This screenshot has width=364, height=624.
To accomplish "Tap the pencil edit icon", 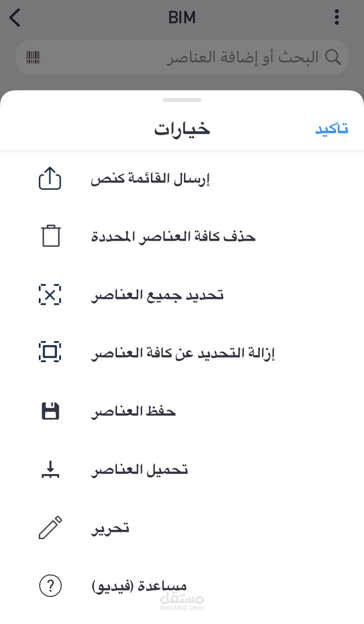I will point(50,527).
